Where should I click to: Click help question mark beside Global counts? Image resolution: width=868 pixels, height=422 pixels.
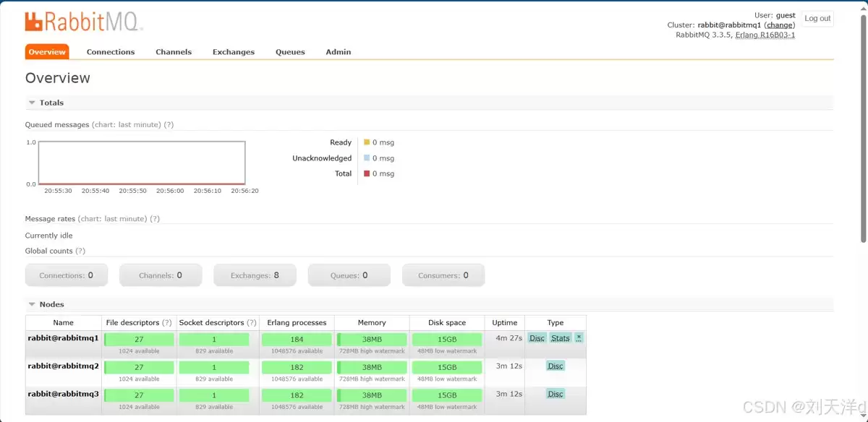[80, 251]
